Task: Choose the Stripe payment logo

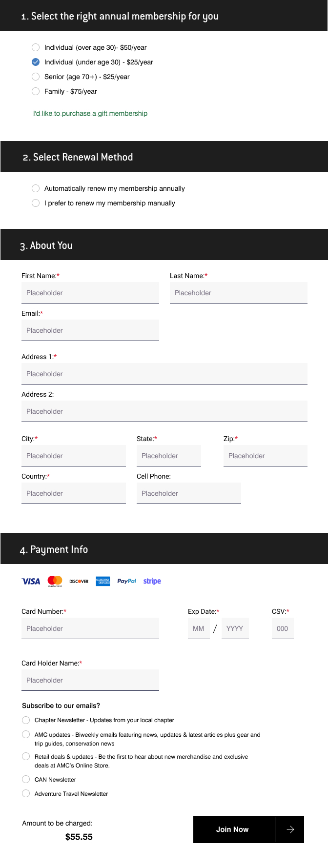Action: (152, 581)
